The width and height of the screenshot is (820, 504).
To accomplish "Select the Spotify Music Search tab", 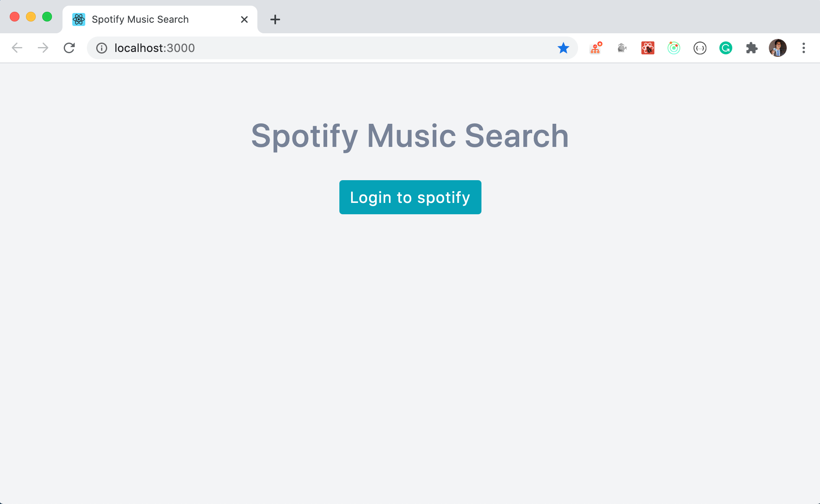I will [160, 19].
